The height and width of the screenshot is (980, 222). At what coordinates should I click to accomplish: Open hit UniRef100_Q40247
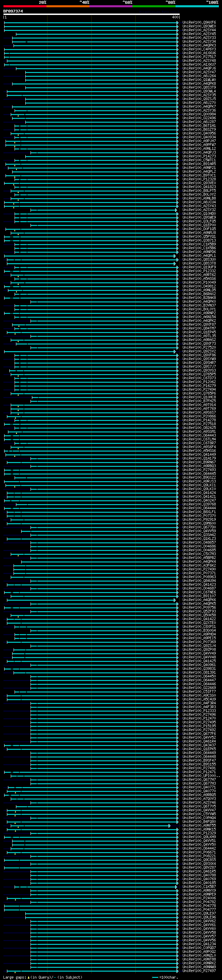(x=199, y=500)
